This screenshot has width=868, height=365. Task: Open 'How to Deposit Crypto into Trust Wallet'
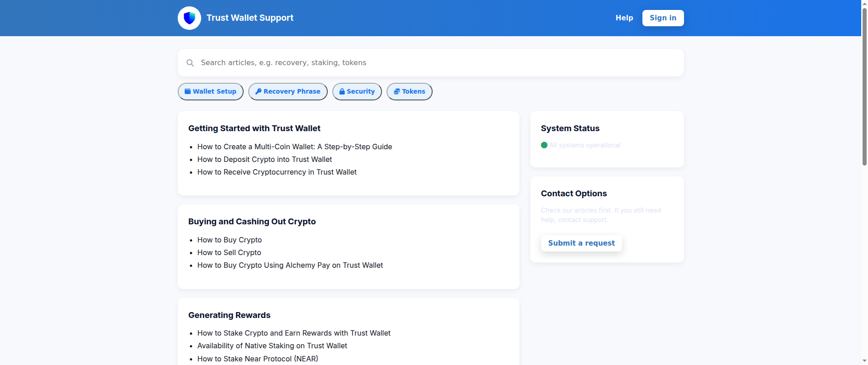tap(264, 159)
